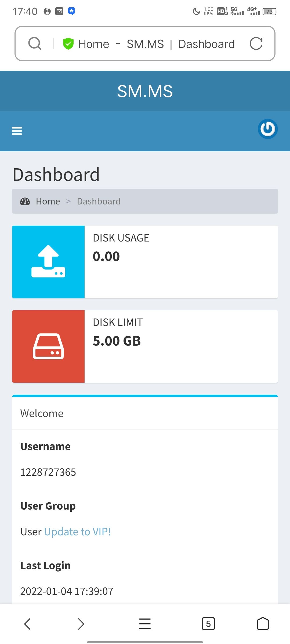Tap the 5G signal strength indicator
The image size is (290, 644).
tap(237, 11)
